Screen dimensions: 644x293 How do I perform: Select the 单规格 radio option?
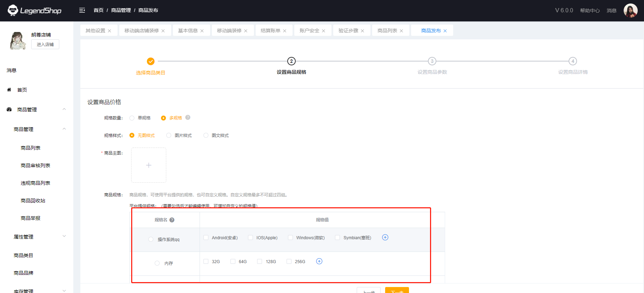pyautogui.click(x=132, y=118)
